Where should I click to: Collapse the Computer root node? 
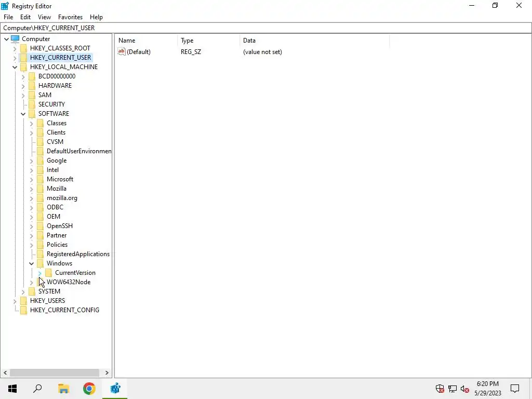pos(6,39)
